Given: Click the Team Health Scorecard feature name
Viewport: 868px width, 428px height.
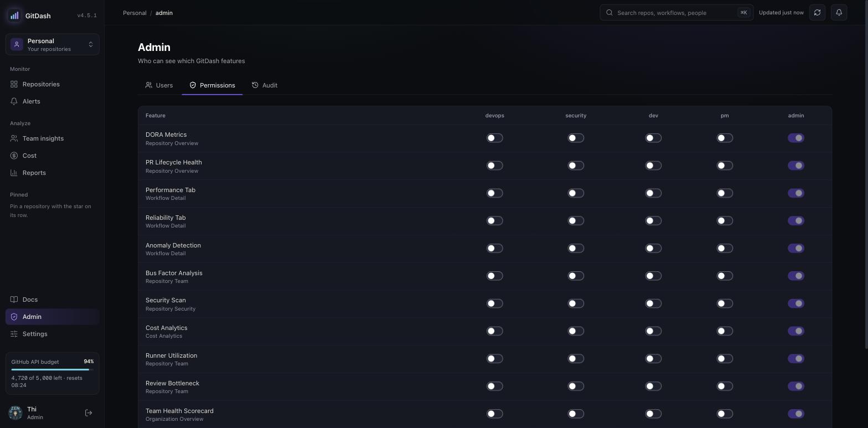Looking at the screenshot, I should (179, 411).
